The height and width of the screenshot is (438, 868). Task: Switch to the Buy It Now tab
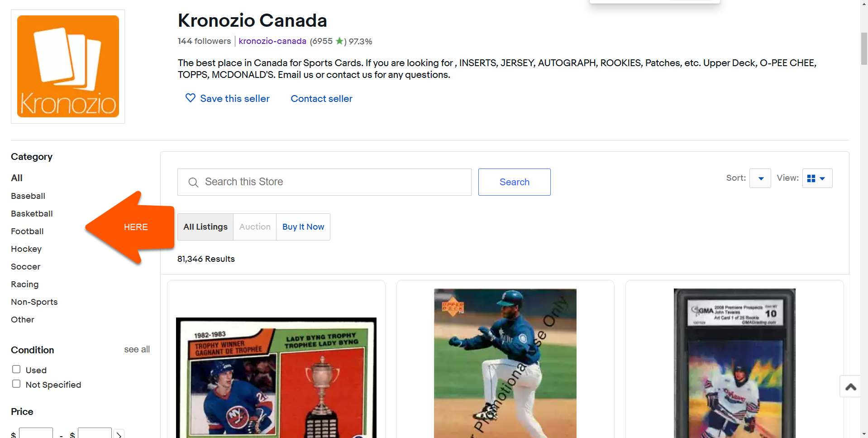tap(303, 227)
